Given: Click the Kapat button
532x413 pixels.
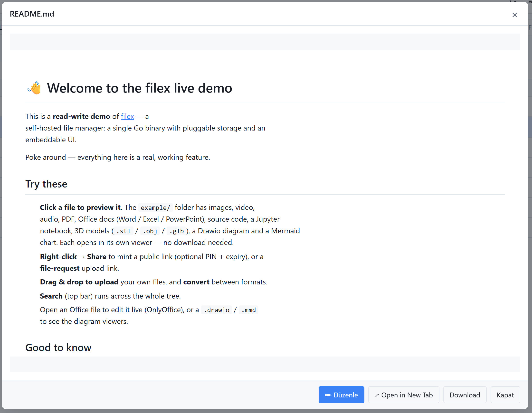Looking at the screenshot, I should (x=505, y=395).
